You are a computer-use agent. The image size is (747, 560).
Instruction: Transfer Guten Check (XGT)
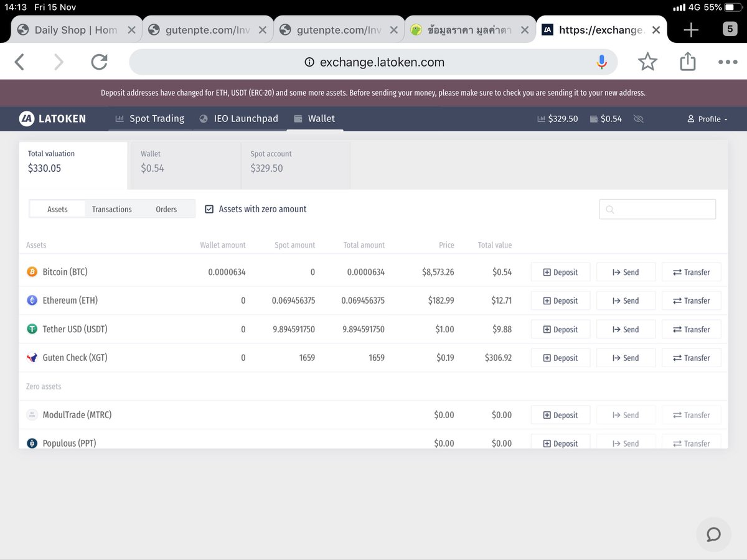coord(692,358)
